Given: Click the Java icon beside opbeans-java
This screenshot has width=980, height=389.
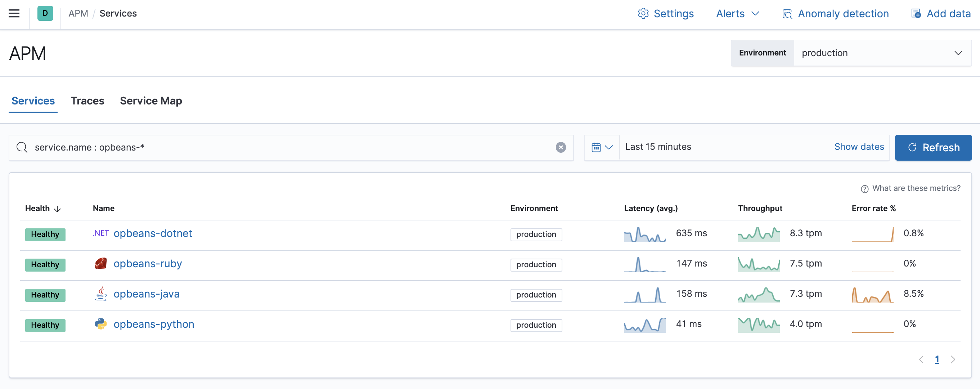Looking at the screenshot, I should [100, 294].
